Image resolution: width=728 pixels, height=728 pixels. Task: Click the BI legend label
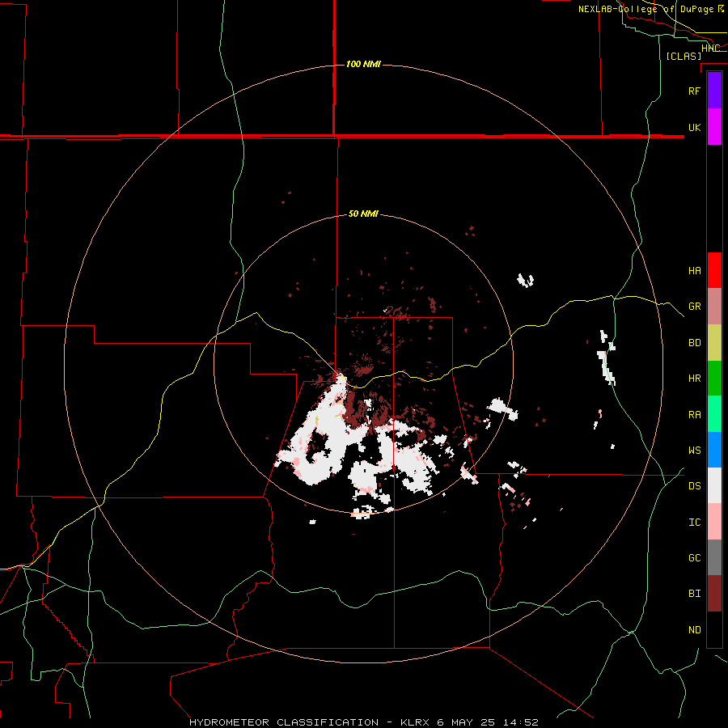pos(694,594)
